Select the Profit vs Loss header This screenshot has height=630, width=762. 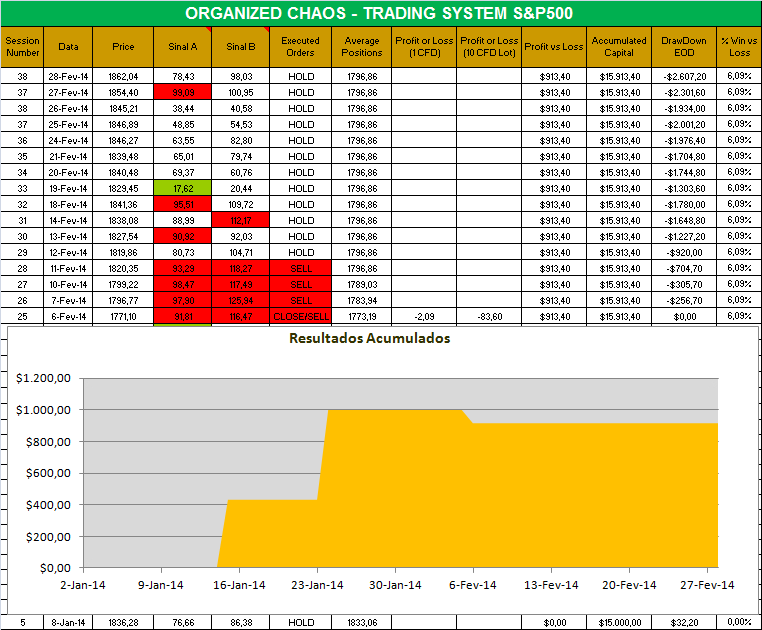pyautogui.click(x=554, y=47)
